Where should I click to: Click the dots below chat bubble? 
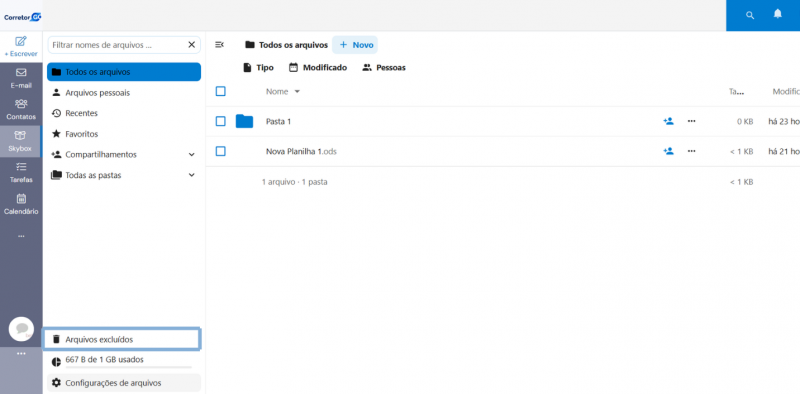21,353
